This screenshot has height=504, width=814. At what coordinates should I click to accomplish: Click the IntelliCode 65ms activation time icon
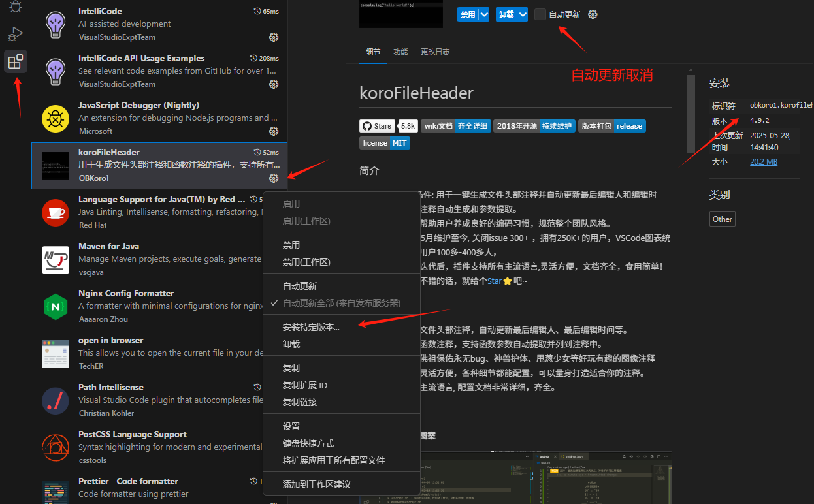pos(257,12)
